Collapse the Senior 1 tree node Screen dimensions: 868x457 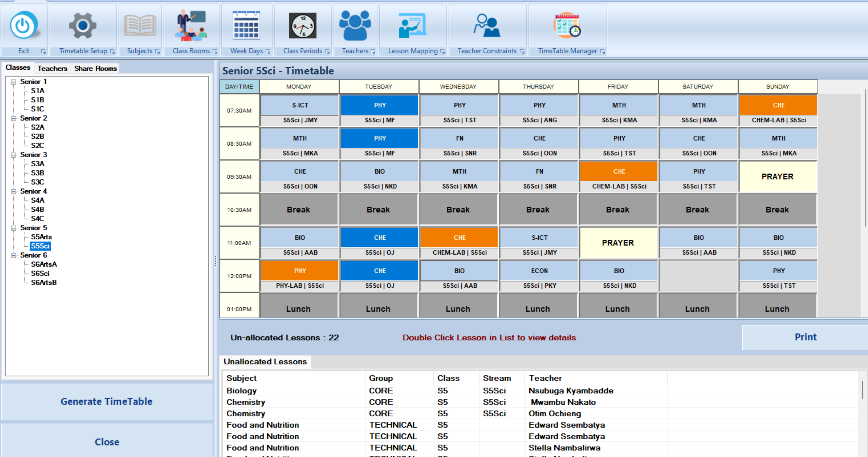13,82
